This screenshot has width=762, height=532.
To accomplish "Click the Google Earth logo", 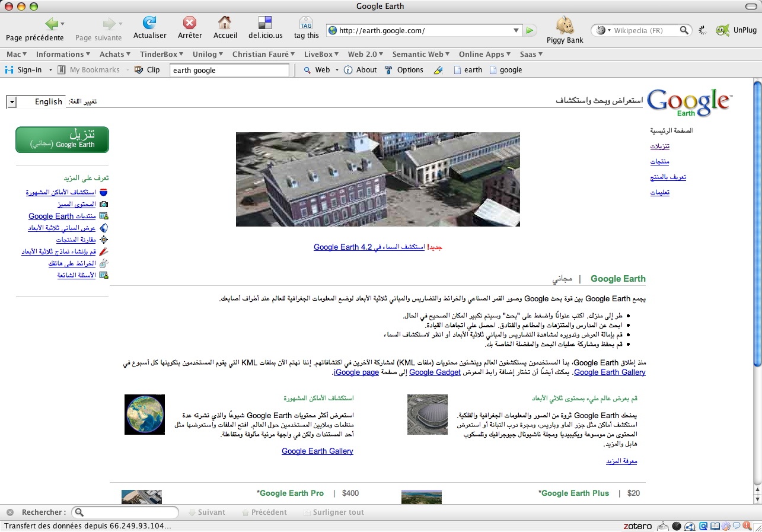I will coord(689,102).
